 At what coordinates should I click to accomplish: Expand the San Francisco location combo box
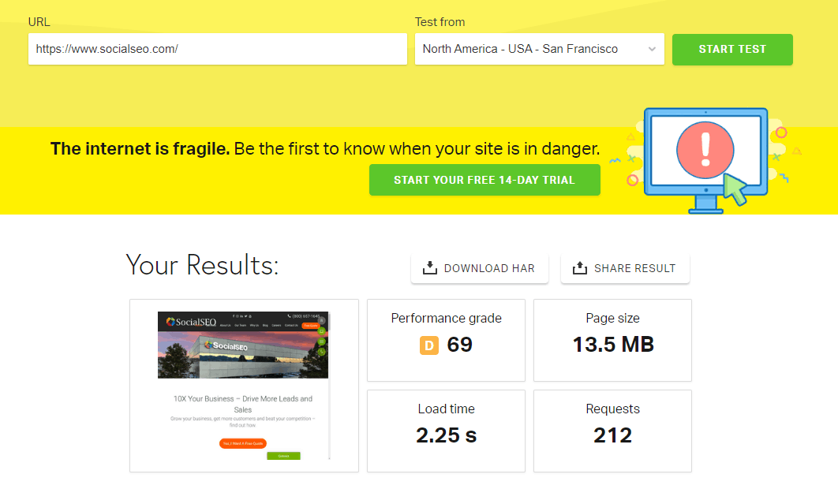point(539,49)
